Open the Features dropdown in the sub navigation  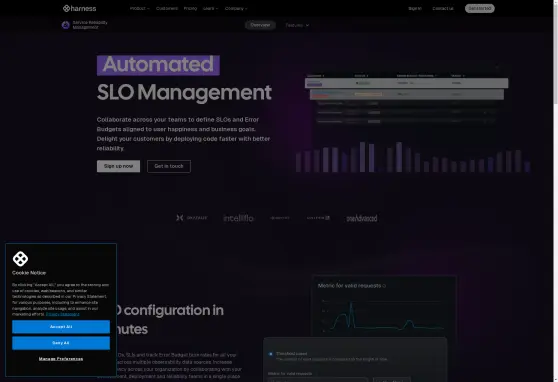pos(297,25)
